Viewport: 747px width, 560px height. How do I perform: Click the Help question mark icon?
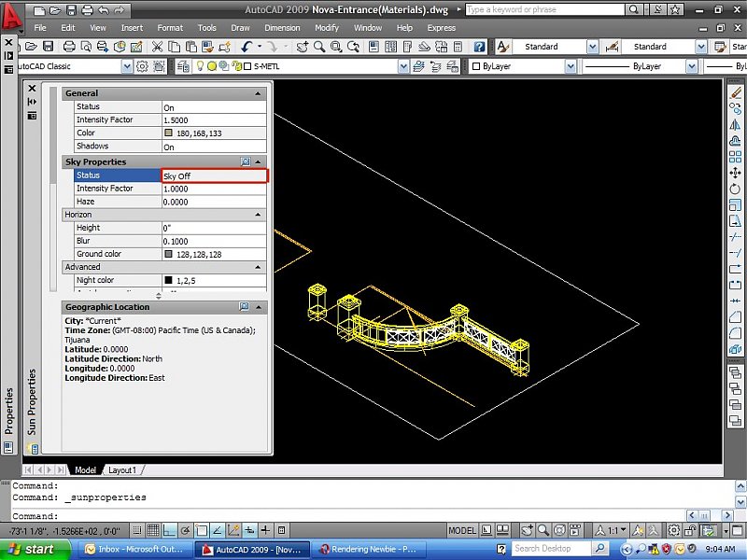pyautogui.click(x=479, y=47)
